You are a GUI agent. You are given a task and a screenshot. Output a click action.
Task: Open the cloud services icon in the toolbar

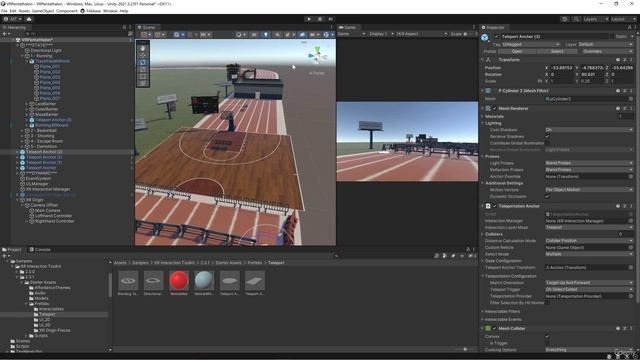pos(29,19)
